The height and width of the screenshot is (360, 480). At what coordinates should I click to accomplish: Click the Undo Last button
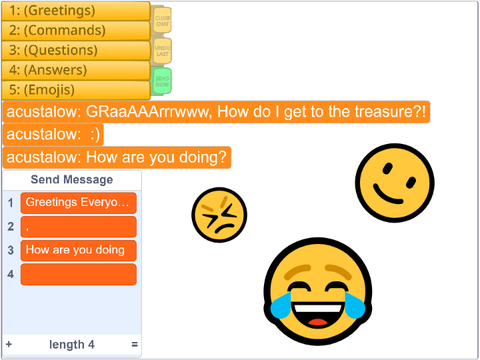coord(162,51)
